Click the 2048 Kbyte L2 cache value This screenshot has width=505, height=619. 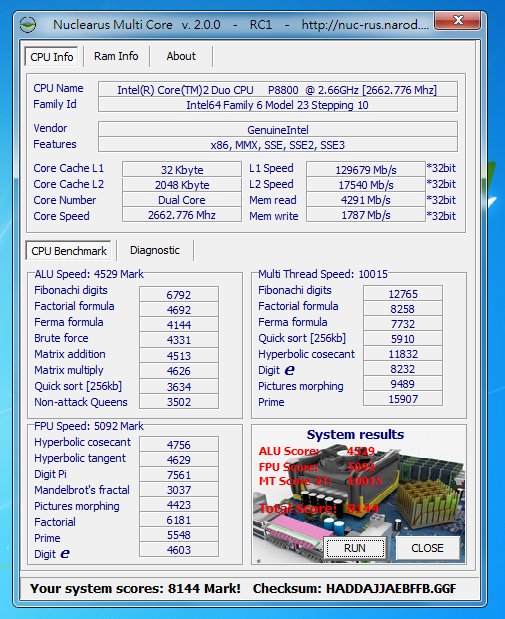pos(182,185)
